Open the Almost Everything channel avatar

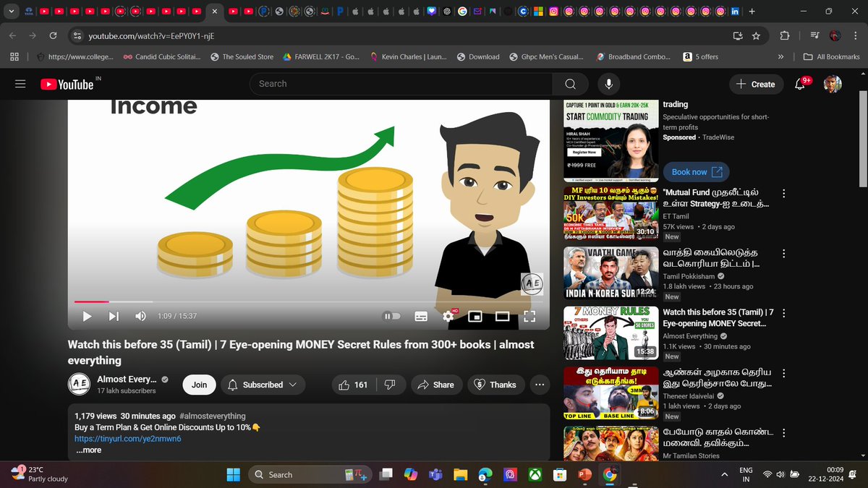coord(78,385)
